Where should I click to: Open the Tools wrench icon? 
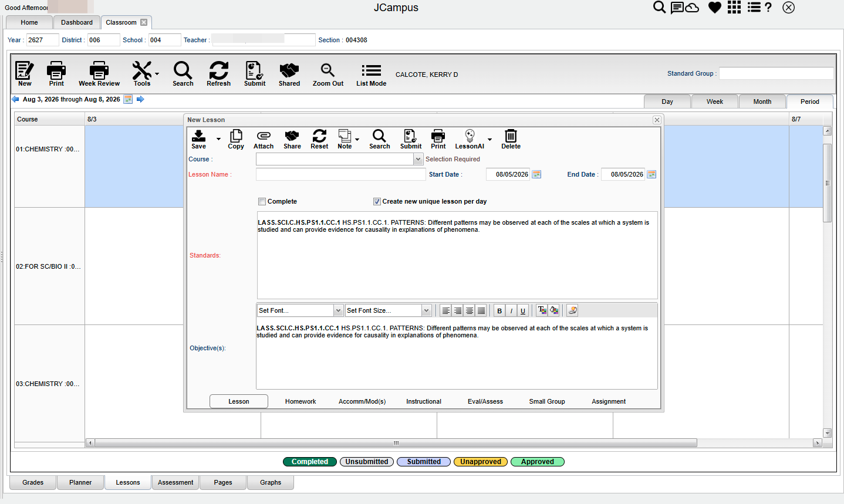tap(141, 74)
